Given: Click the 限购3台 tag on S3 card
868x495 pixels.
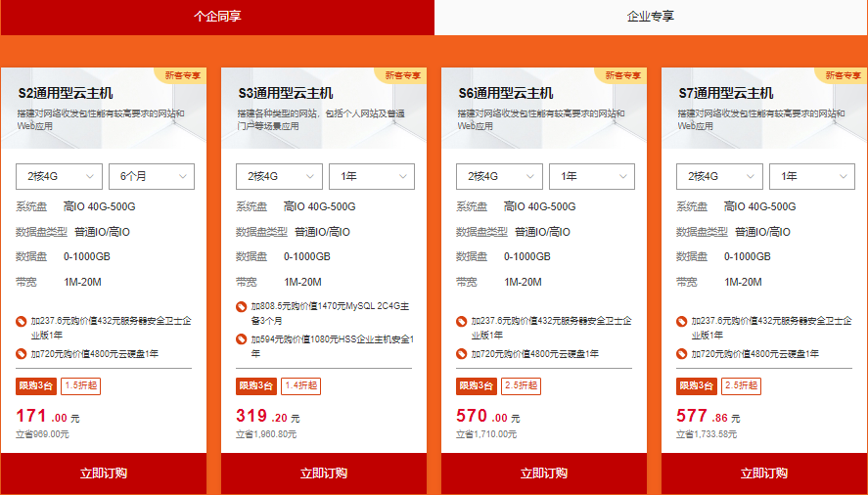Looking at the screenshot, I should (256, 385).
